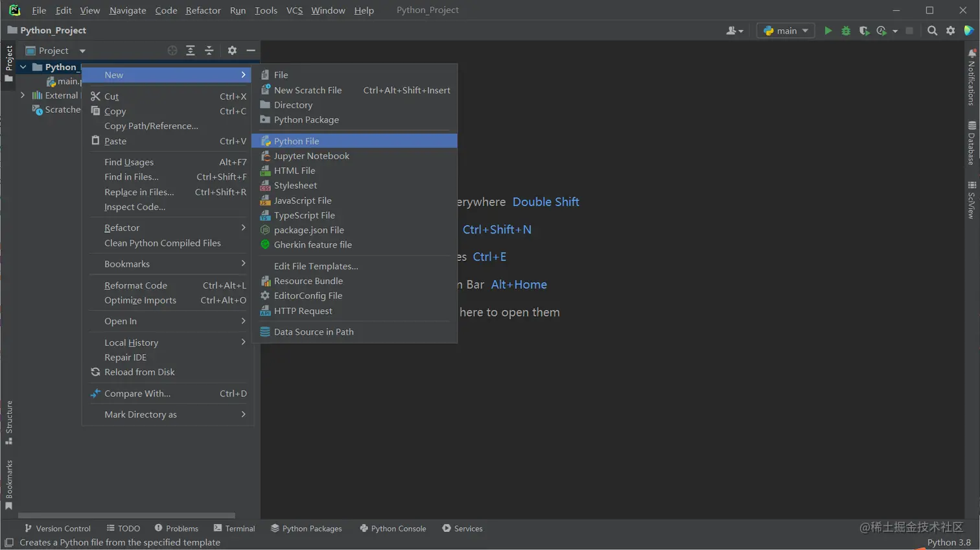980x550 pixels.
Task: Click the Expand All icon in Project panel
Action: (191, 51)
